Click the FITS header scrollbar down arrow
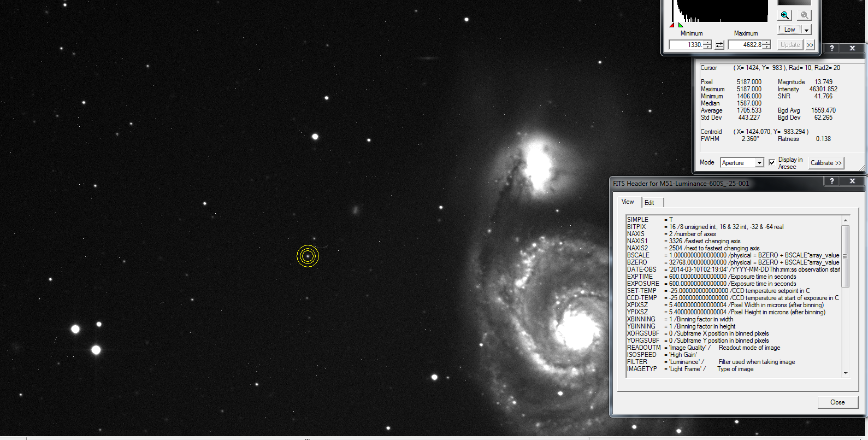 (x=846, y=373)
